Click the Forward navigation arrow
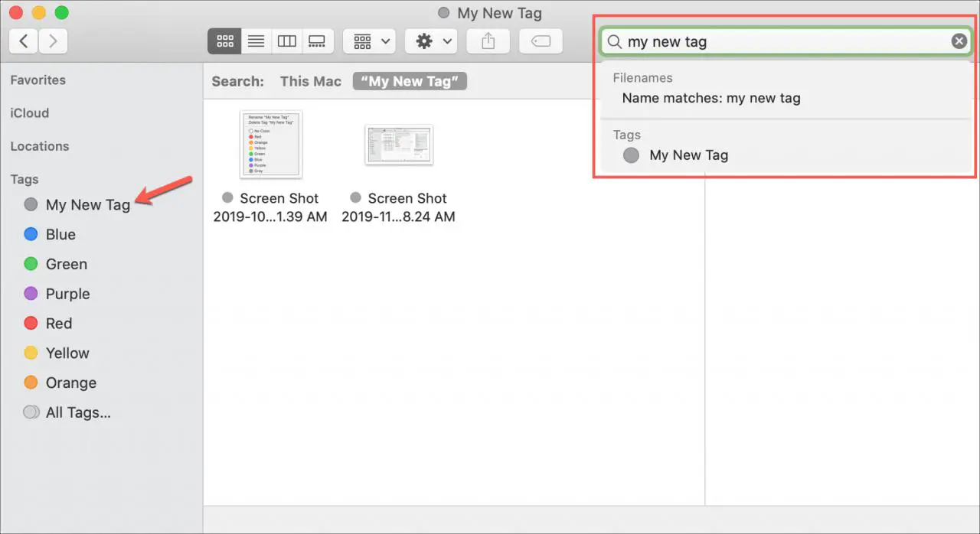The image size is (980, 534). pos(53,41)
